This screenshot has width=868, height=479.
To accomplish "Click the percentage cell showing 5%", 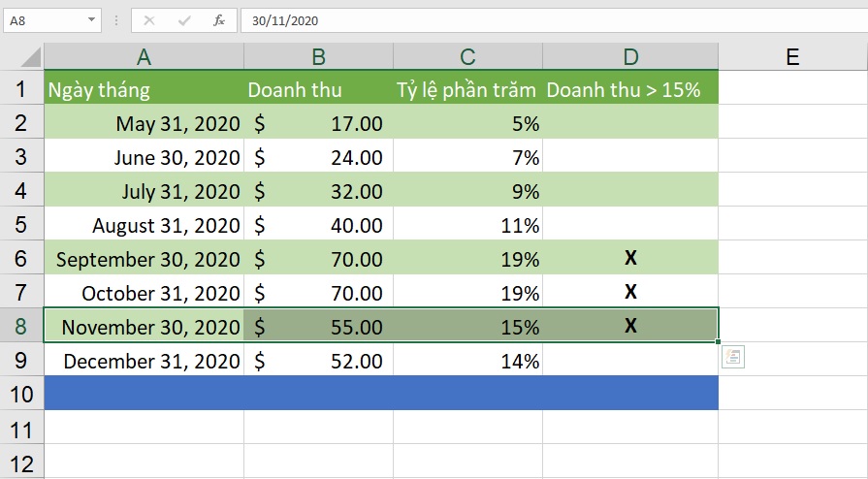I will 467,122.
